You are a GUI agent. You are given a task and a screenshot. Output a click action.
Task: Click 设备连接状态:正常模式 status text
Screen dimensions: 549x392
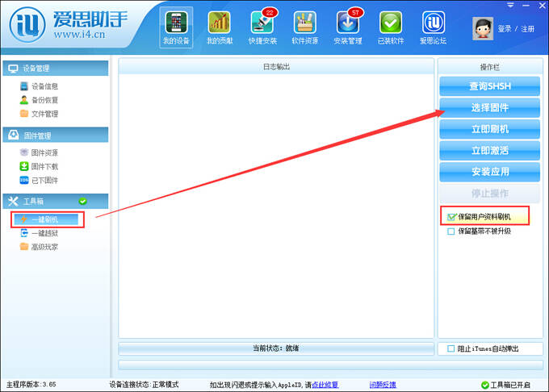coord(144,384)
